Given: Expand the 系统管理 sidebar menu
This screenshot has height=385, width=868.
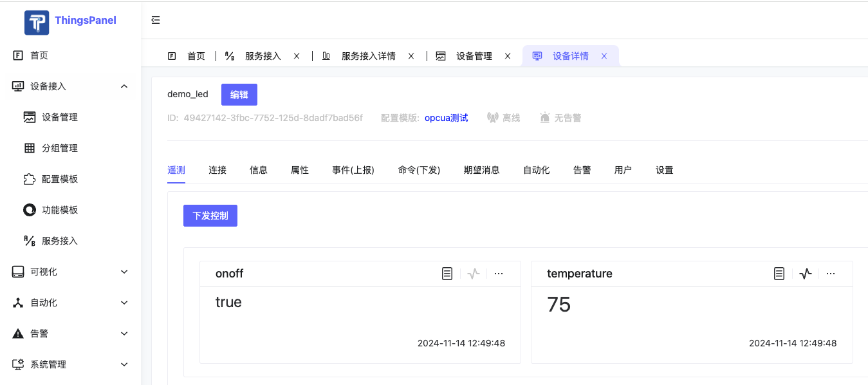Looking at the screenshot, I should tap(124, 364).
